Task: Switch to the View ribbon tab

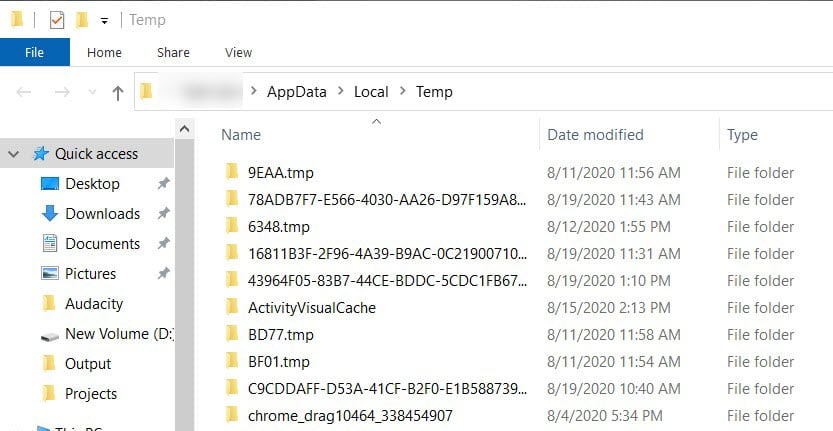Action: pos(238,52)
